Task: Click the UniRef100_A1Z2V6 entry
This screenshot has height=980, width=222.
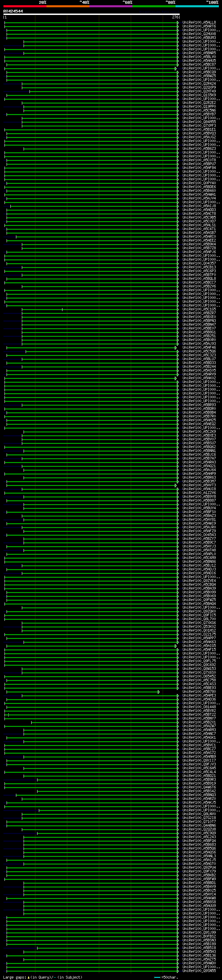Action: coord(199,493)
